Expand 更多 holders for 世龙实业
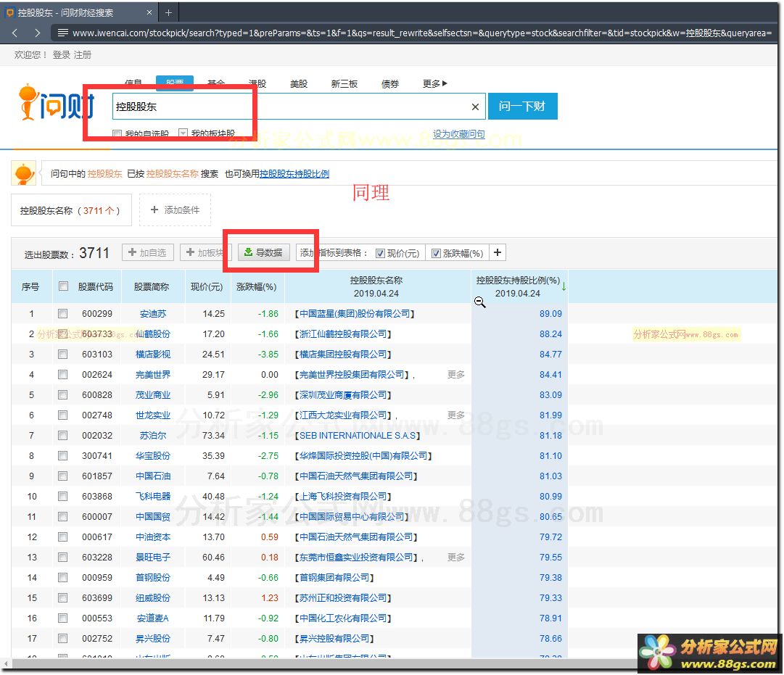This screenshot has height=675, width=784. point(455,415)
